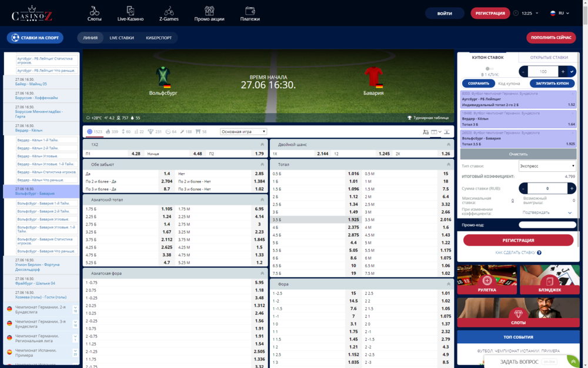Click the scroll-to-top double-chevron icon

pos(573,362)
